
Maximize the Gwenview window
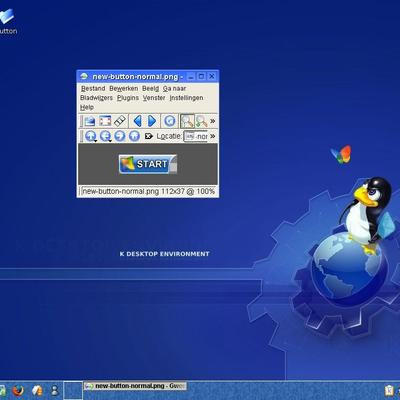(201, 77)
